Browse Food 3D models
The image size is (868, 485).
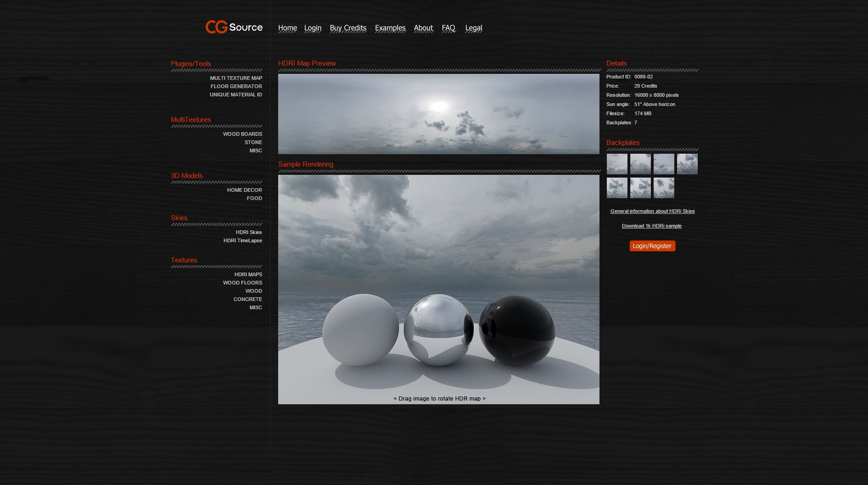pos(254,198)
